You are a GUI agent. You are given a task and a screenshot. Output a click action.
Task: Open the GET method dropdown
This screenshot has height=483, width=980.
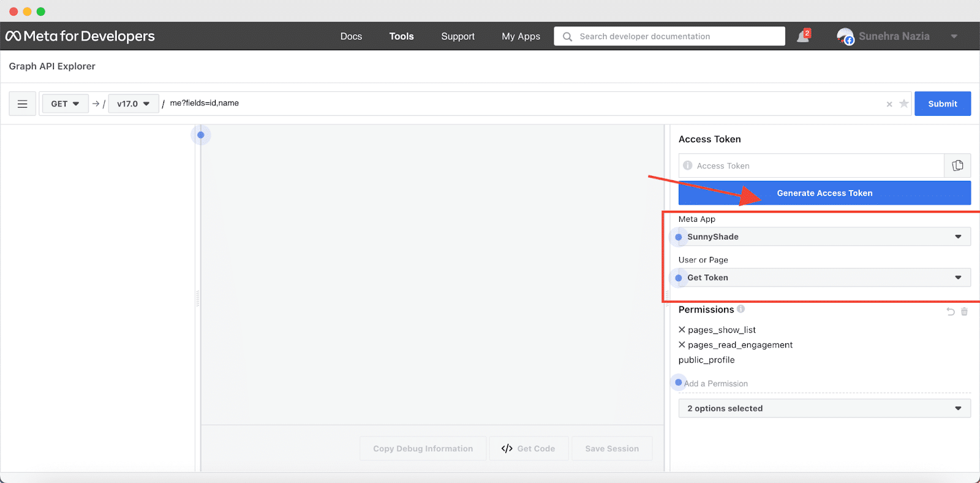point(65,104)
